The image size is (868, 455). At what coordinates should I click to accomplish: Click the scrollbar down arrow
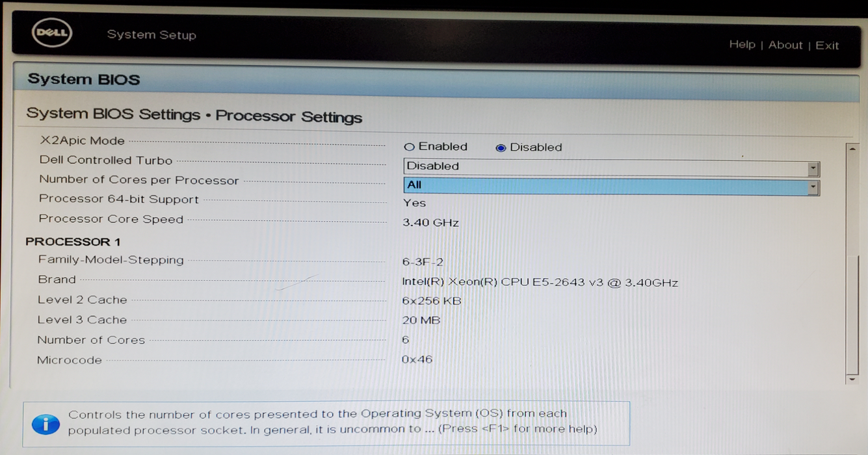point(852,378)
